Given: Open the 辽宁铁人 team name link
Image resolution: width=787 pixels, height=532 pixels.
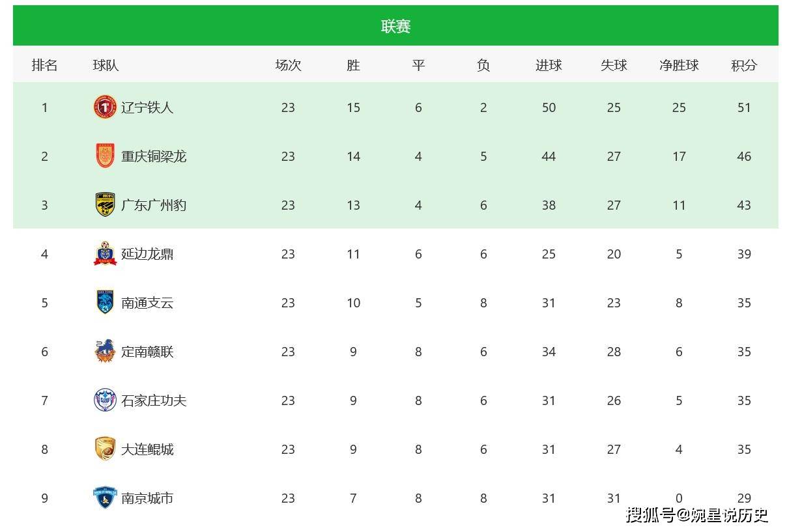Looking at the screenshot, I should [147, 107].
